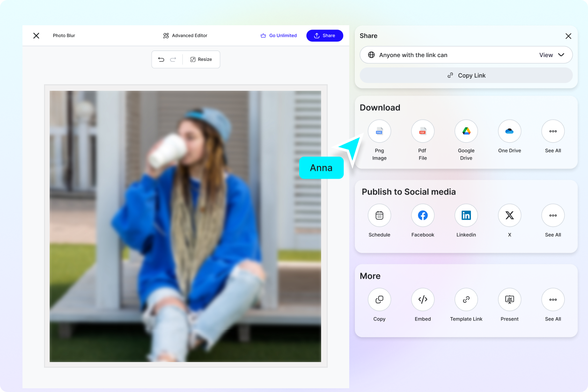Expand See All social media options
This screenshot has width=588, height=392.
point(553,215)
